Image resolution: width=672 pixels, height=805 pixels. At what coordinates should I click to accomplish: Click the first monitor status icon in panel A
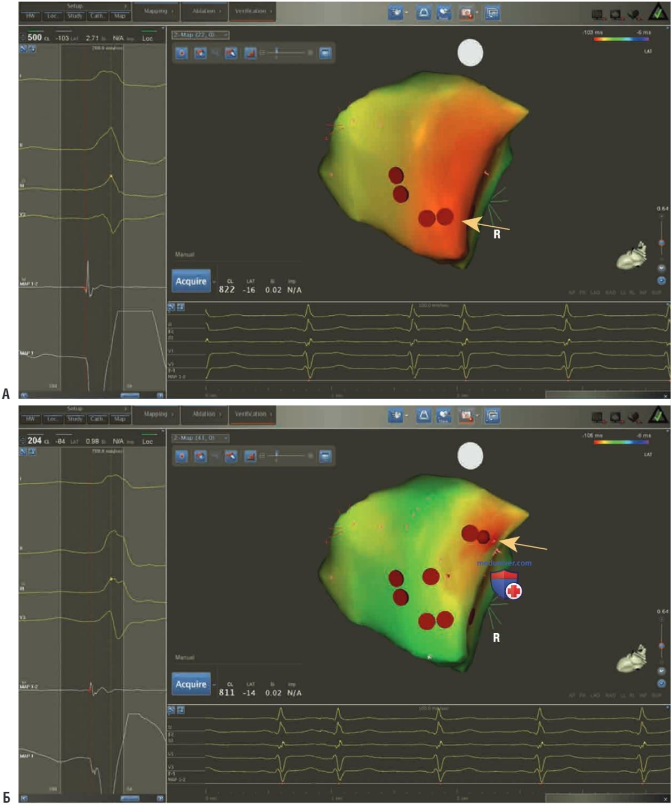coord(598,15)
